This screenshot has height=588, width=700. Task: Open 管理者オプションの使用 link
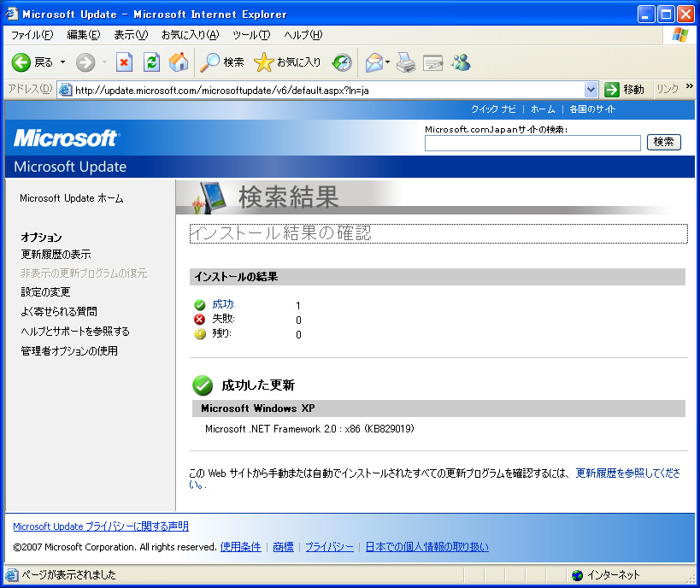pyautogui.click(x=69, y=350)
